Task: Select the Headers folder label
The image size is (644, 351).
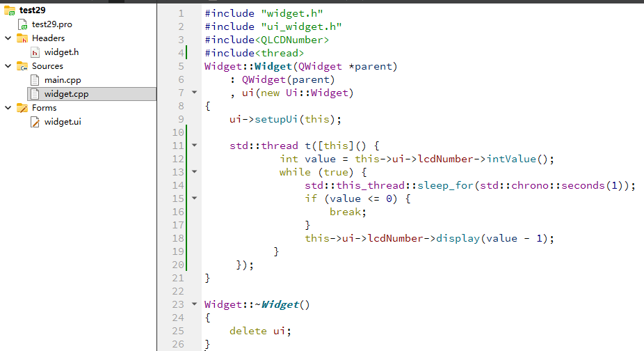Action: pos(48,38)
